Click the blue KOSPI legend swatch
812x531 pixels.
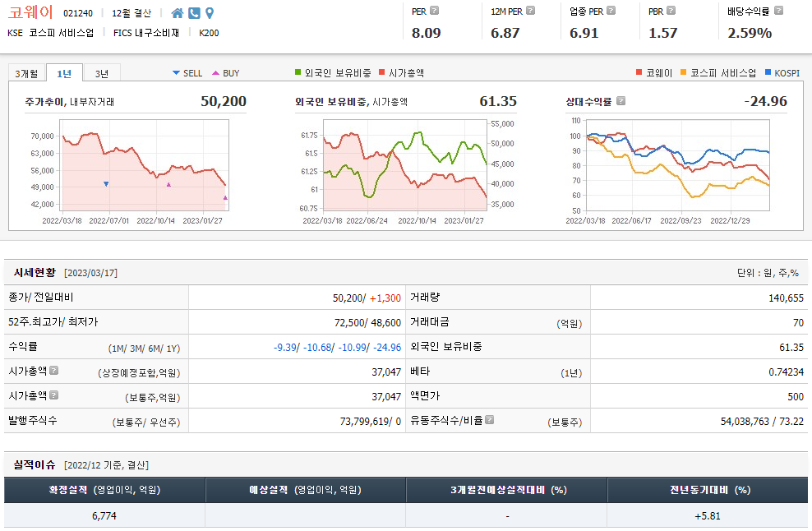coord(768,72)
